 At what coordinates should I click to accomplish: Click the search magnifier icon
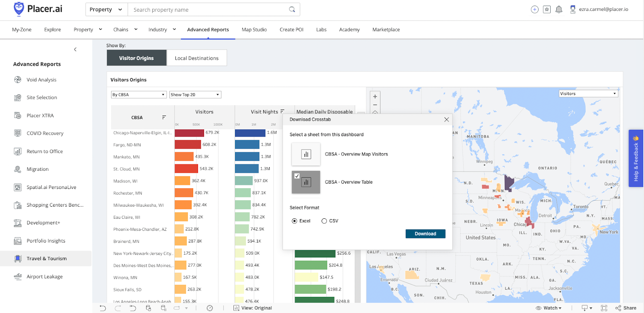click(292, 9)
